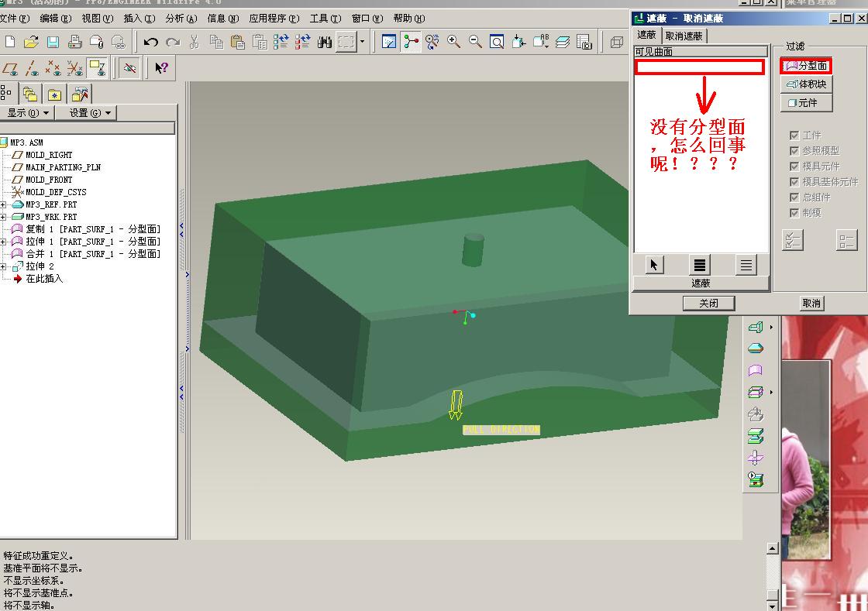Create a new file with the New icon

[9, 42]
